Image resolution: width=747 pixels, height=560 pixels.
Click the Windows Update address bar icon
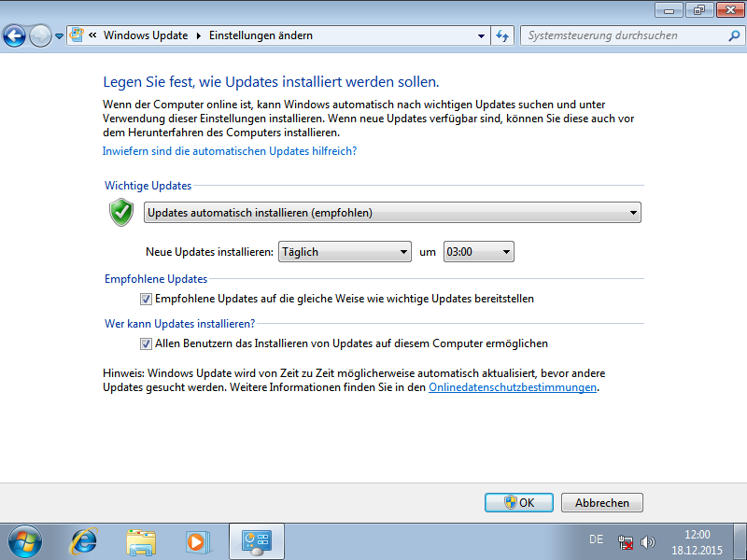point(77,35)
